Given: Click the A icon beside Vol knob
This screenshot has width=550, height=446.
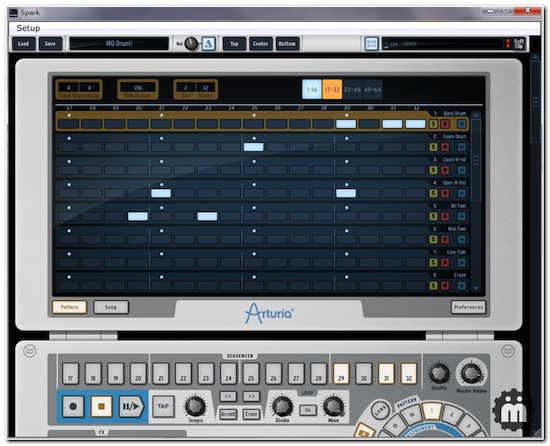Looking at the screenshot, I should (209, 44).
